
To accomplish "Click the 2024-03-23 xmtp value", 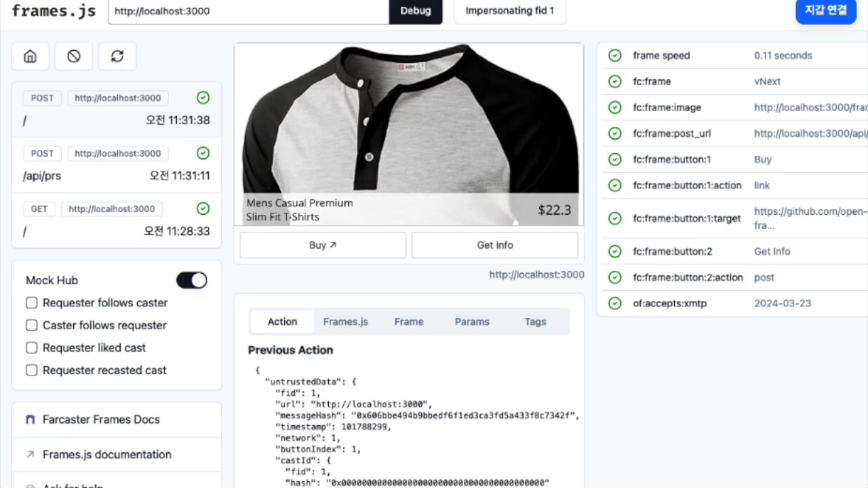I will (x=783, y=304).
